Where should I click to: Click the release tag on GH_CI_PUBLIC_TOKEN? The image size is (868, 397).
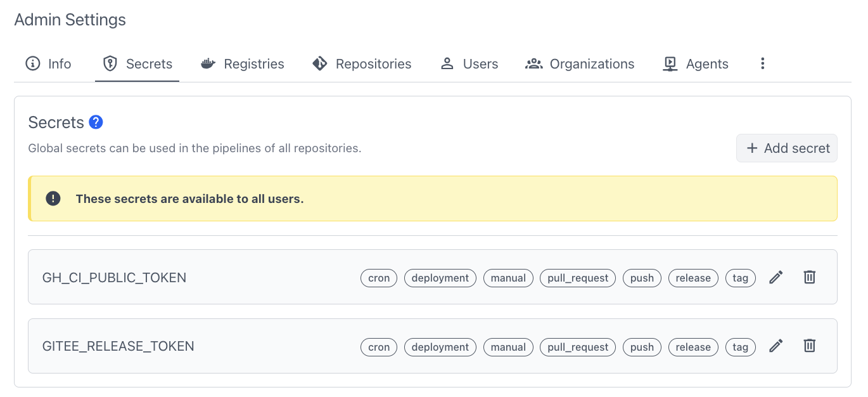pyautogui.click(x=693, y=278)
